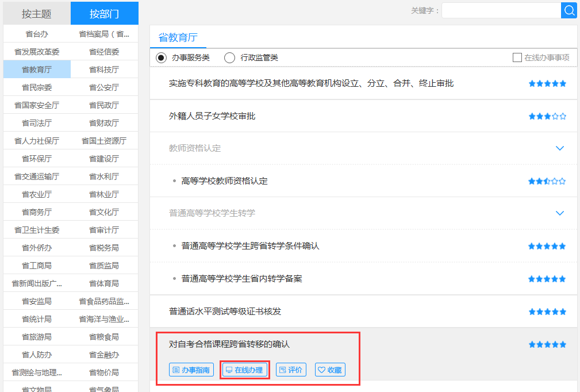Switch to the 按部门 tab
This screenshot has width=580, height=392.
[x=104, y=13]
